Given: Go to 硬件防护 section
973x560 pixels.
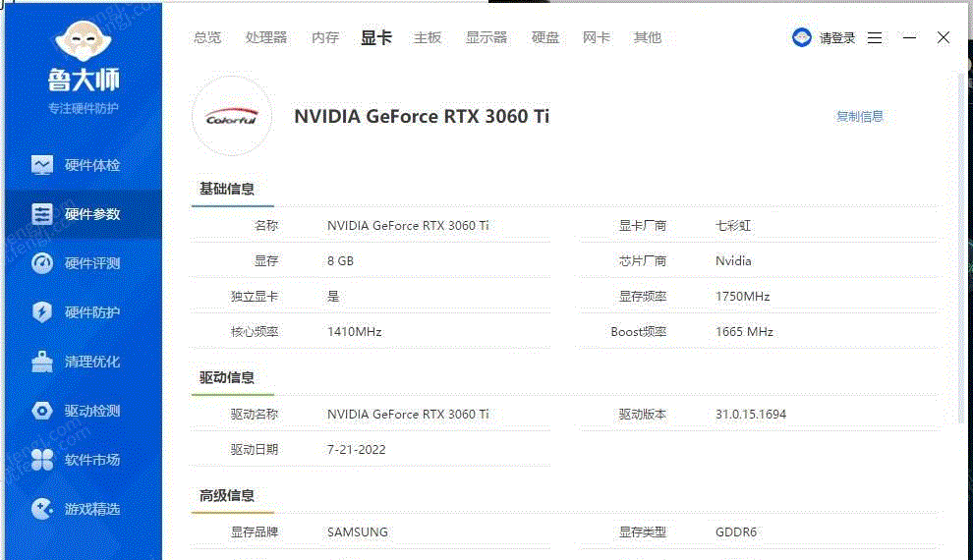Looking at the screenshot, I should pos(84,312).
